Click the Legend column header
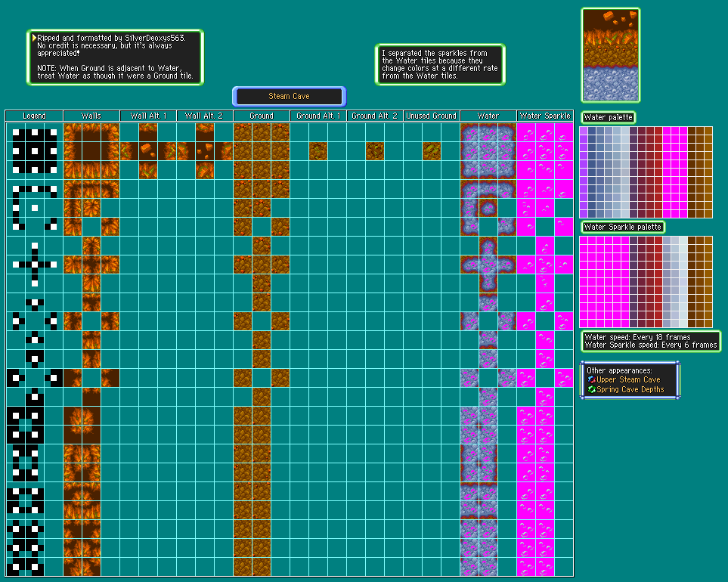 [x=34, y=116]
